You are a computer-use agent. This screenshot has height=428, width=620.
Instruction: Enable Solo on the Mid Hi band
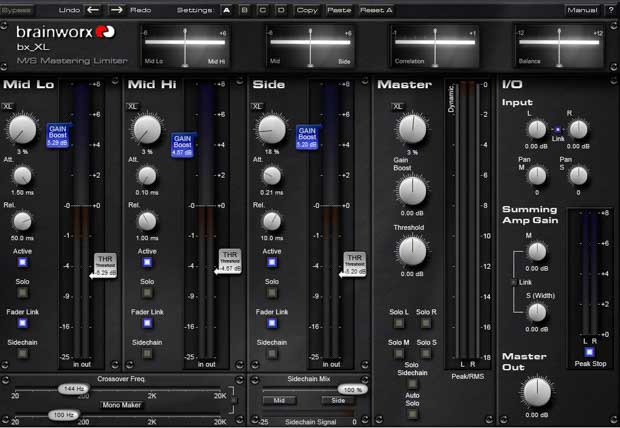pyautogui.click(x=147, y=294)
